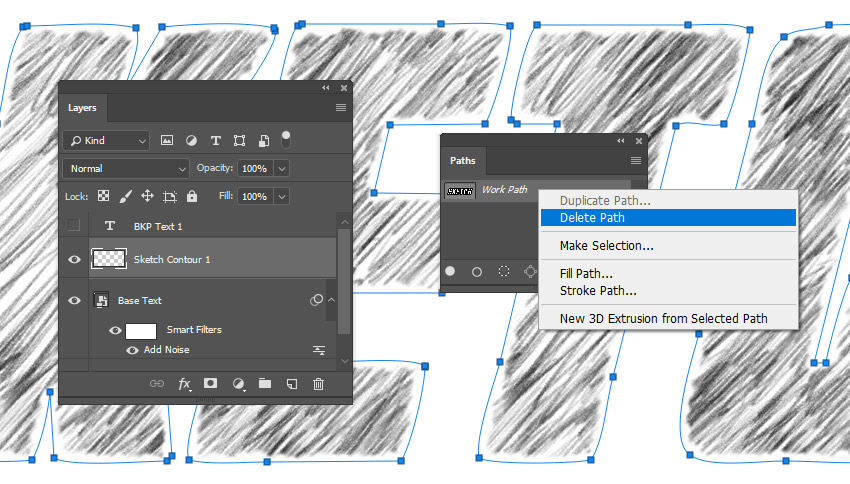850x484 pixels.
Task: Select the Base Text layer name
Action: point(139,300)
